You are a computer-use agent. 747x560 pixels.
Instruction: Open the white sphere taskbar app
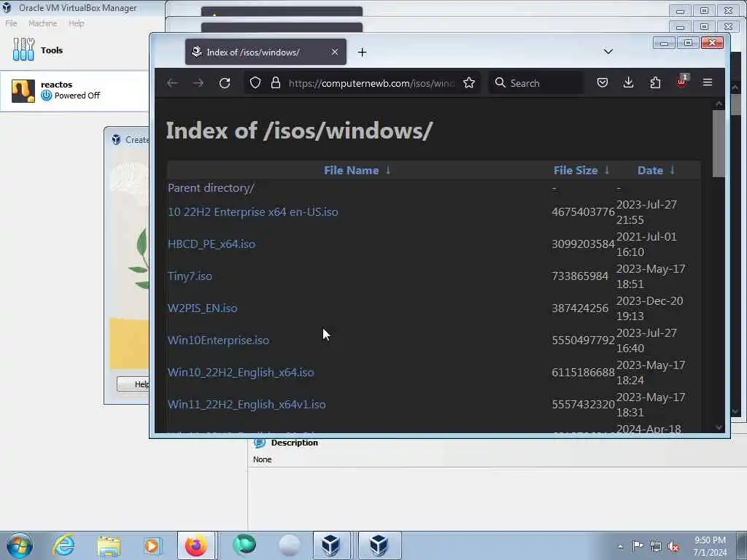[289, 545]
